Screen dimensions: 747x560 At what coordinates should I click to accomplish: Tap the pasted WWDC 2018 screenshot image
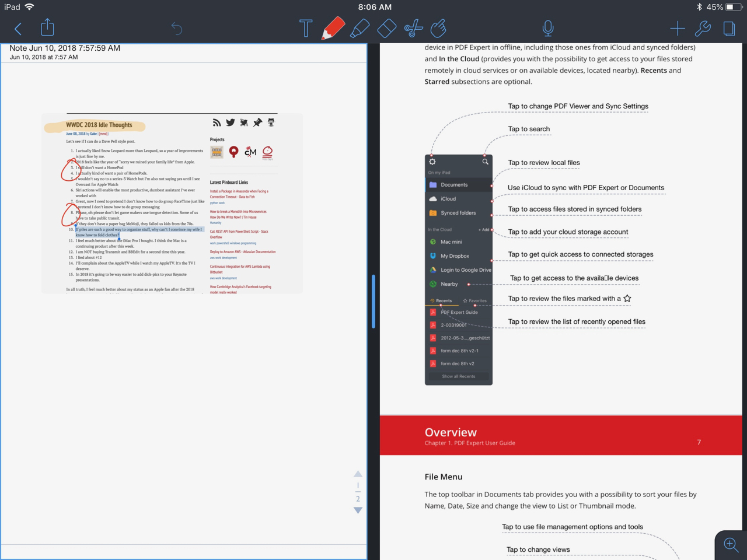pyautogui.click(x=172, y=203)
